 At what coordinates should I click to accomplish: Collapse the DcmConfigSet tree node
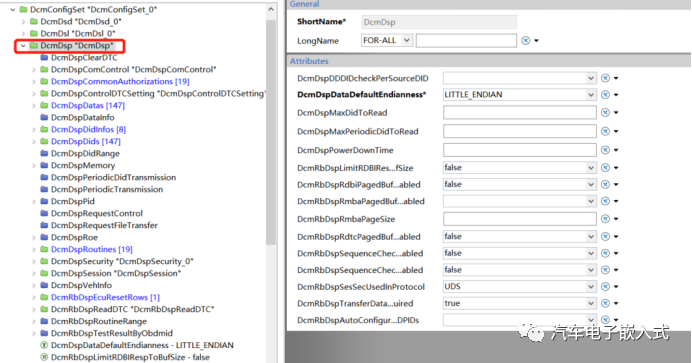13,9
